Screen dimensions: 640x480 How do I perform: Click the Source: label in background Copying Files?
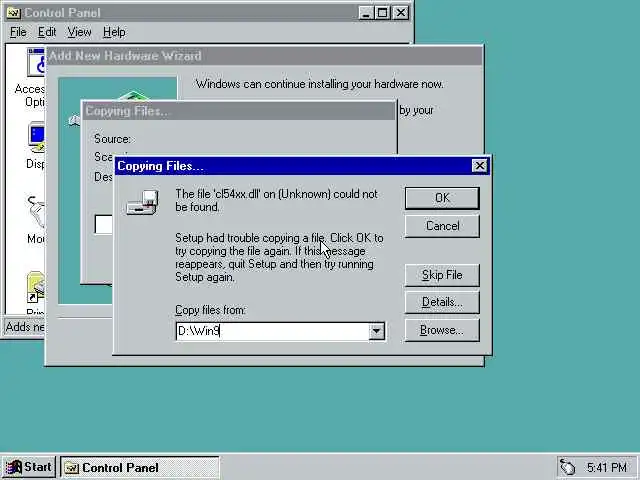pos(112,139)
